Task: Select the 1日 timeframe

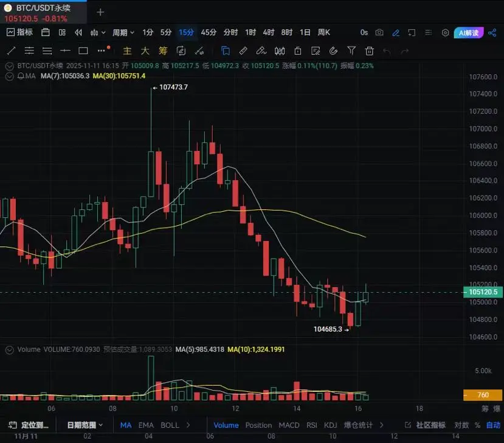Action: [305, 32]
